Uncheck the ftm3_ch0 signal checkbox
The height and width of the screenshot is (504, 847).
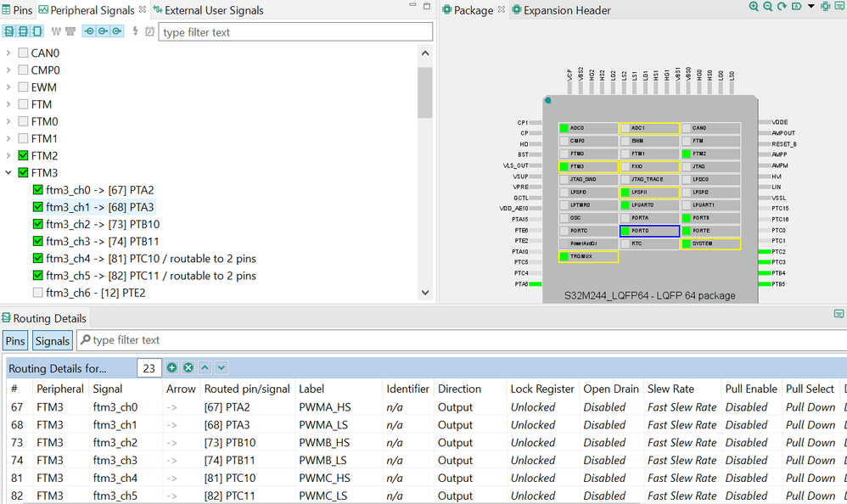[38, 190]
